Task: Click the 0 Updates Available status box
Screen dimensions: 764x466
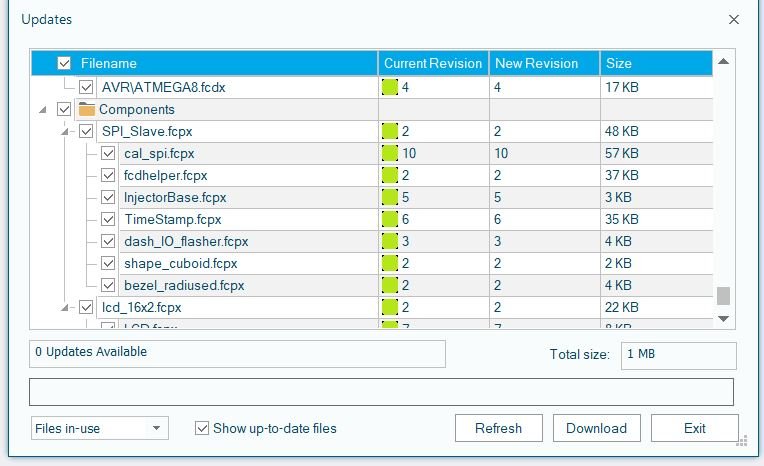Action: [x=237, y=353]
